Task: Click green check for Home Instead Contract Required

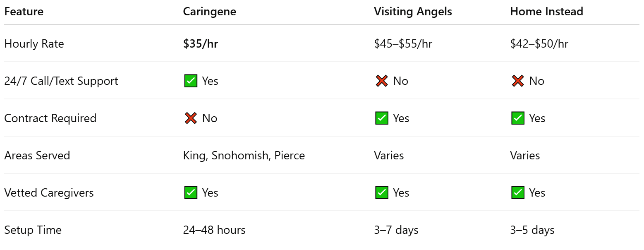Action: (517, 118)
